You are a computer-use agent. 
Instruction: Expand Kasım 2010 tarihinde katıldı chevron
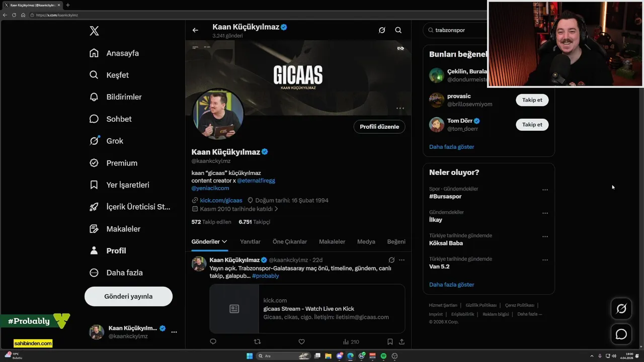tap(276, 209)
